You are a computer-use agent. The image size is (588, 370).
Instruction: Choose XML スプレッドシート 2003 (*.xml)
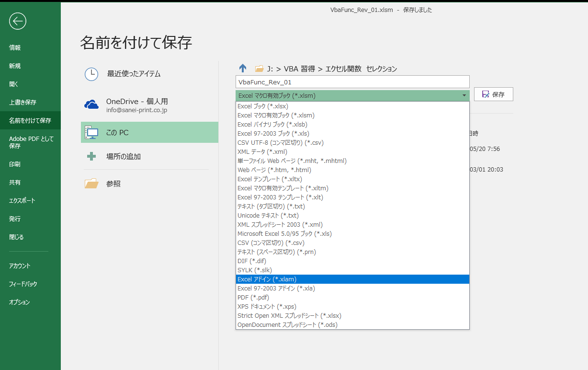(352, 224)
